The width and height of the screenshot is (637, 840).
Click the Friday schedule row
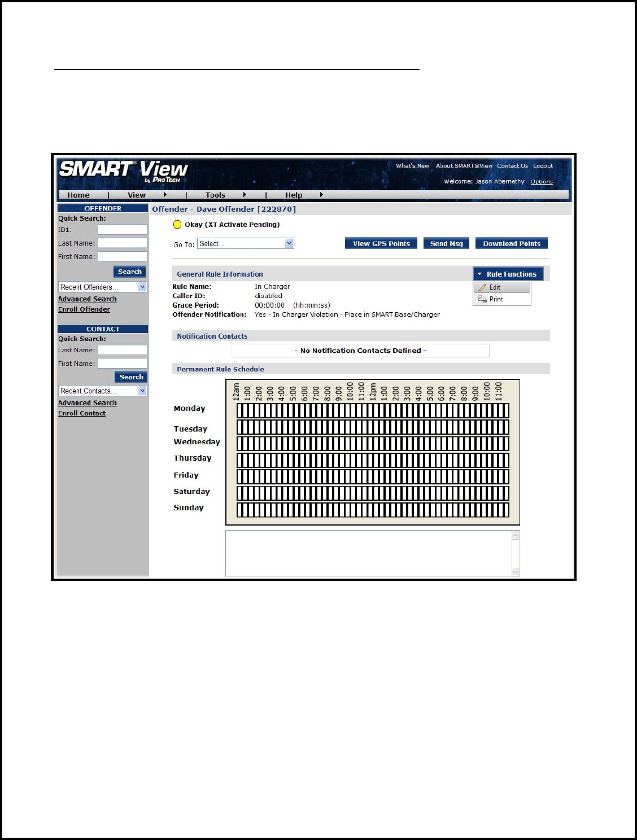373,476
